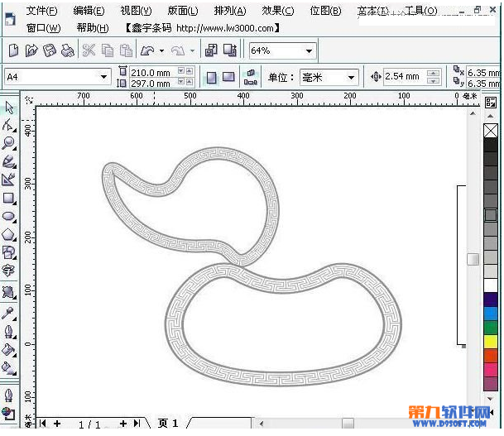This screenshot has height=436, width=504.
Task: Set page orientation to landscape
Action: point(228,77)
